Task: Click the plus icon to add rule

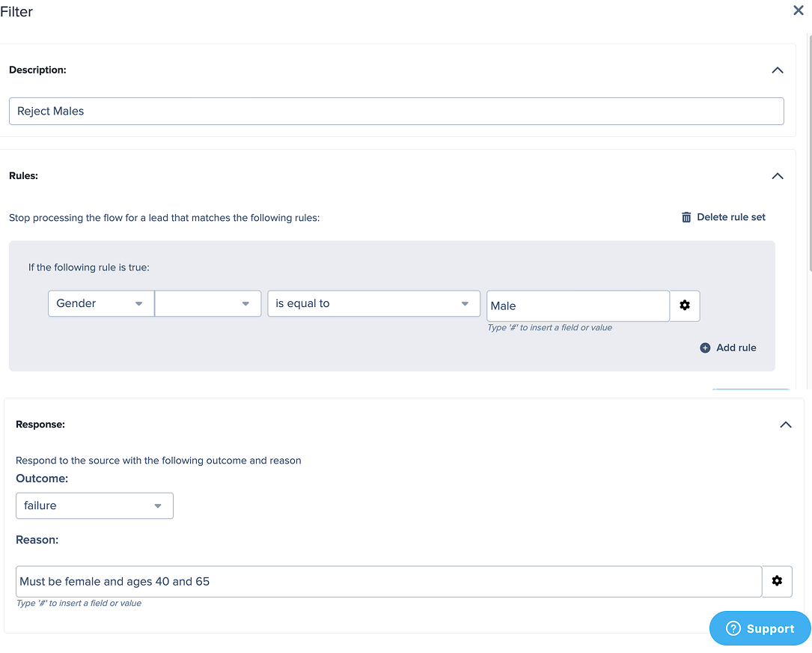Action: pyautogui.click(x=705, y=348)
